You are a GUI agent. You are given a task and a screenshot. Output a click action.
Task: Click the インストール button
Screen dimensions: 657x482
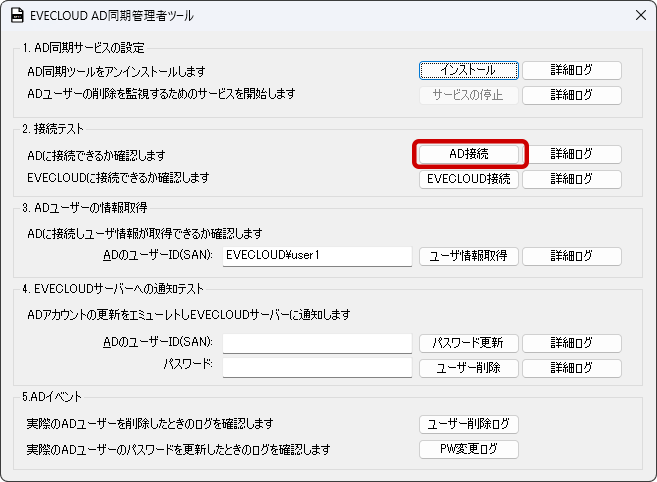(x=468, y=70)
